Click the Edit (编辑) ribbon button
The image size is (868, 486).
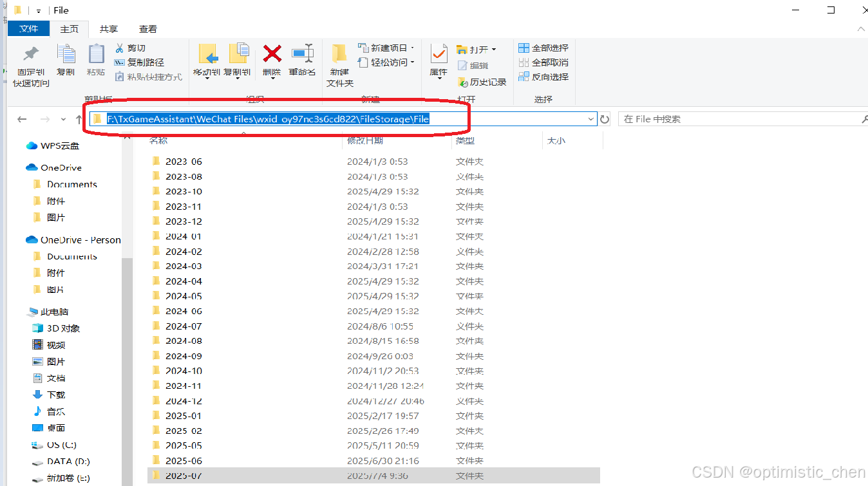point(473,66)
